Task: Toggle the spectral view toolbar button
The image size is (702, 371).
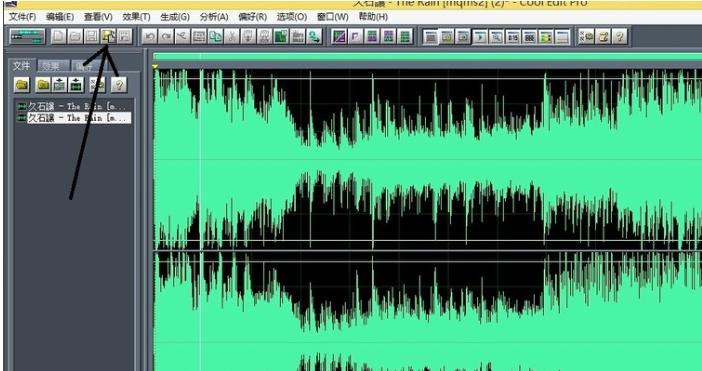Action: click(x=546, y=37)
